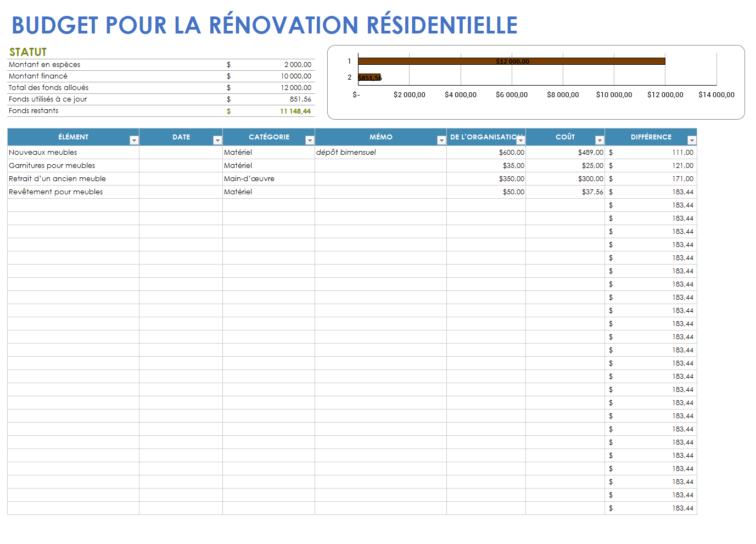Click the $350,00 budget cell
The height and width of the screenshot is (544, 756).
(x=486, y=179)
